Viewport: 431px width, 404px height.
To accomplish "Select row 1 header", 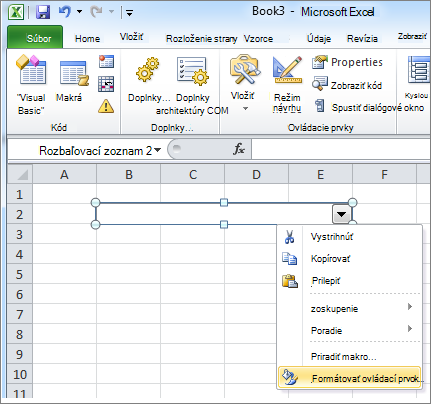I will [x=20, y=194].
